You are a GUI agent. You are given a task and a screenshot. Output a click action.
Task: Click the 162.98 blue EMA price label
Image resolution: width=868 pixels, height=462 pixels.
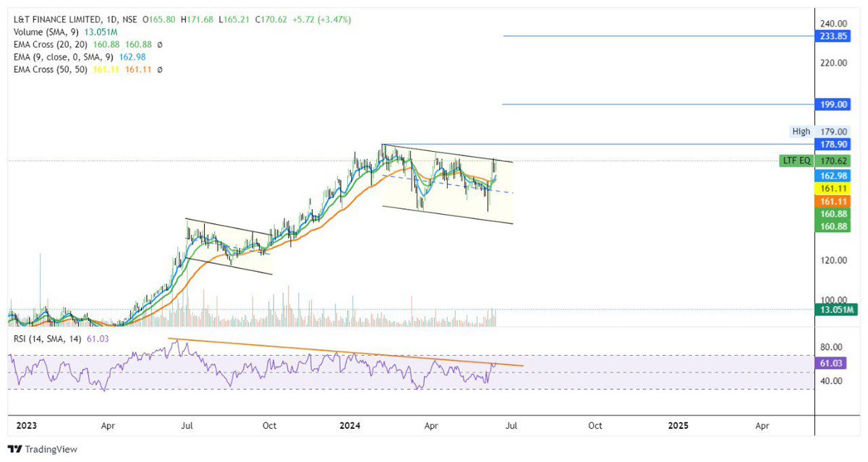pos(834,175)
